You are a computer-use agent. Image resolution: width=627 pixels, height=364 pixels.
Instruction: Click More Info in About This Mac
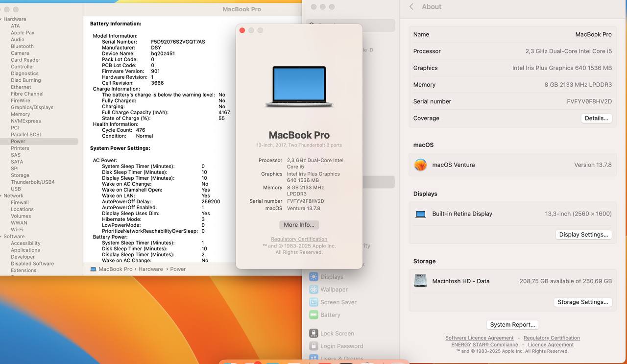pyautogui.click(x=299, y=225)
